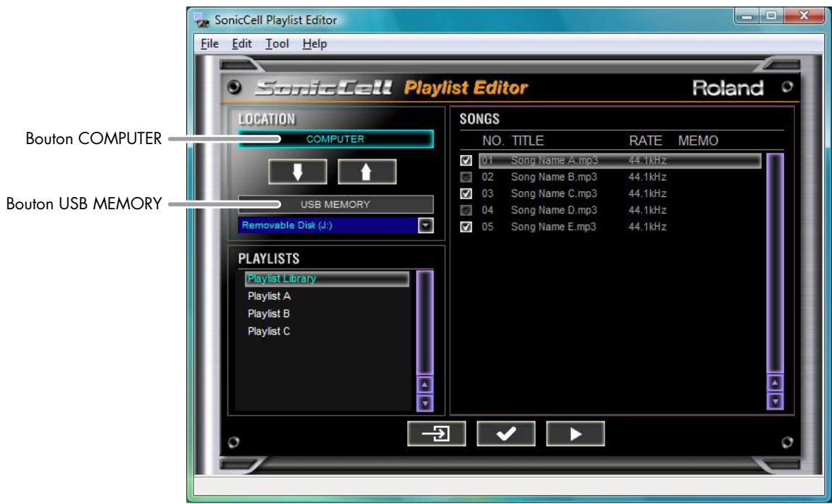The width and height of the screenshot is (832, 504).
Task: Click playlists scrollbar up arrow
Action: (x=425, y=385)
